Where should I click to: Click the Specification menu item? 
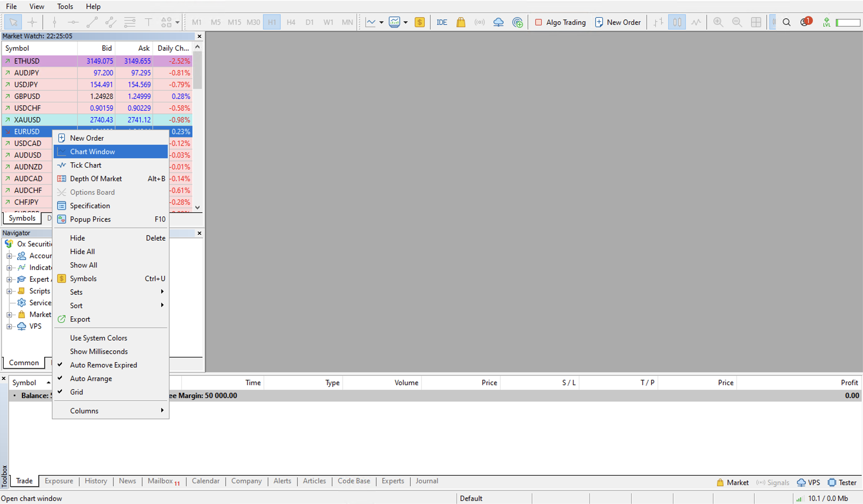[x=89, y=205]
